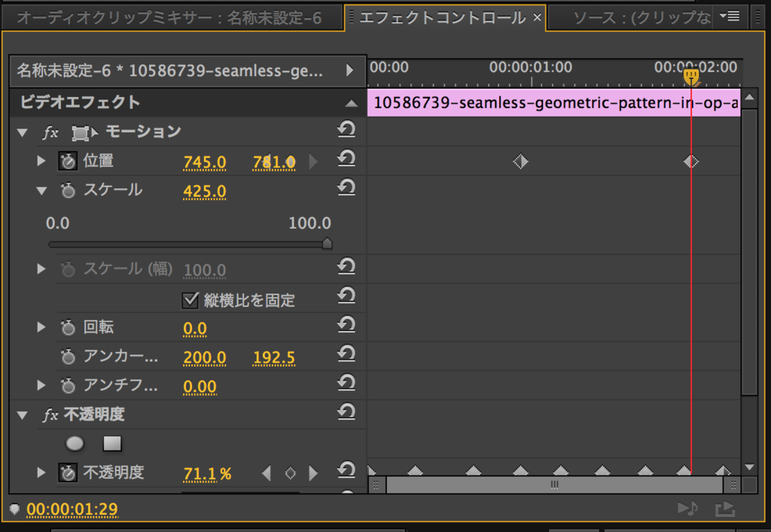Click play audio only button
771x532 pixels.
click(x=688, y=508)
